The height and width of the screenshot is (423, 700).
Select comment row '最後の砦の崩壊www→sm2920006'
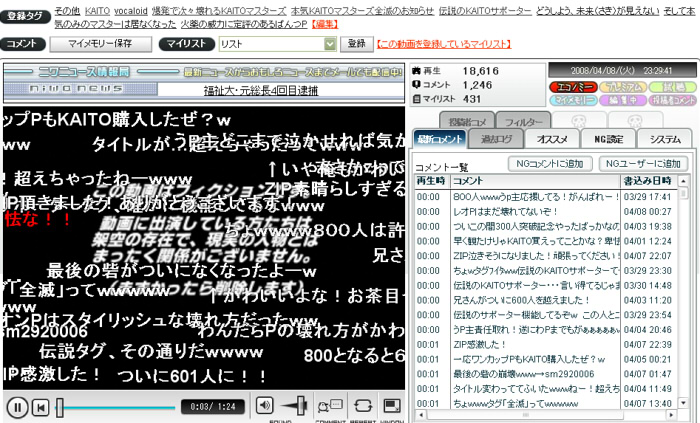pos(546,373)
